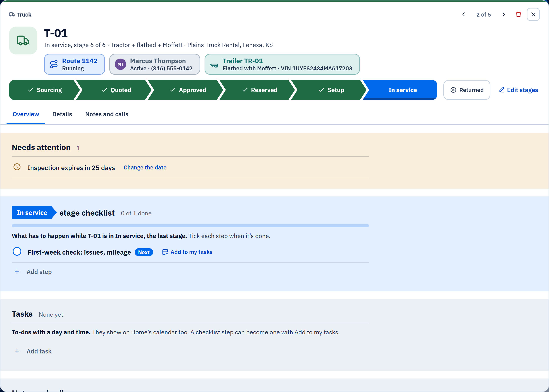This screenshot has height=392, width=549.
Task: Open Edit stages
Action: coord(518,90)
